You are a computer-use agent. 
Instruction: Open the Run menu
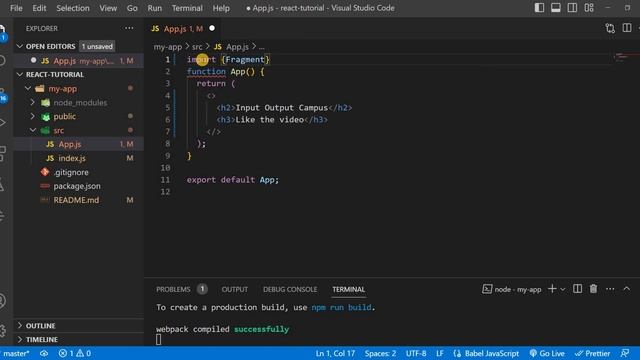155,8
